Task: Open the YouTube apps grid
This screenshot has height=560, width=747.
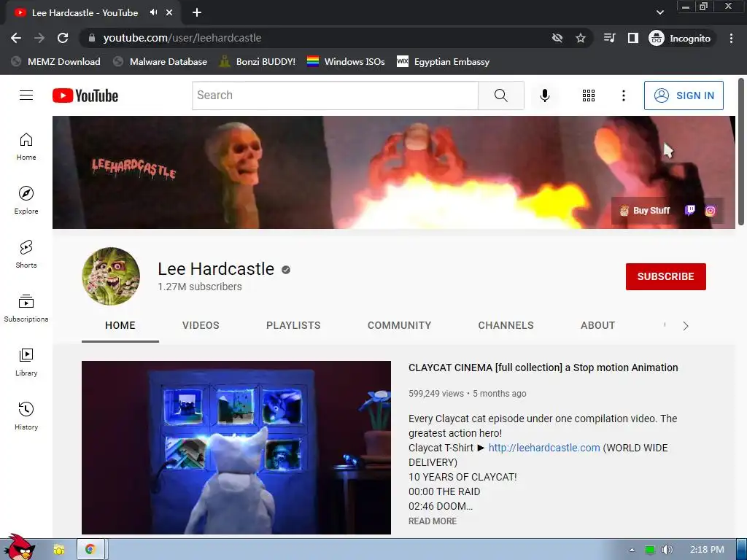Action: click(589, 96)
